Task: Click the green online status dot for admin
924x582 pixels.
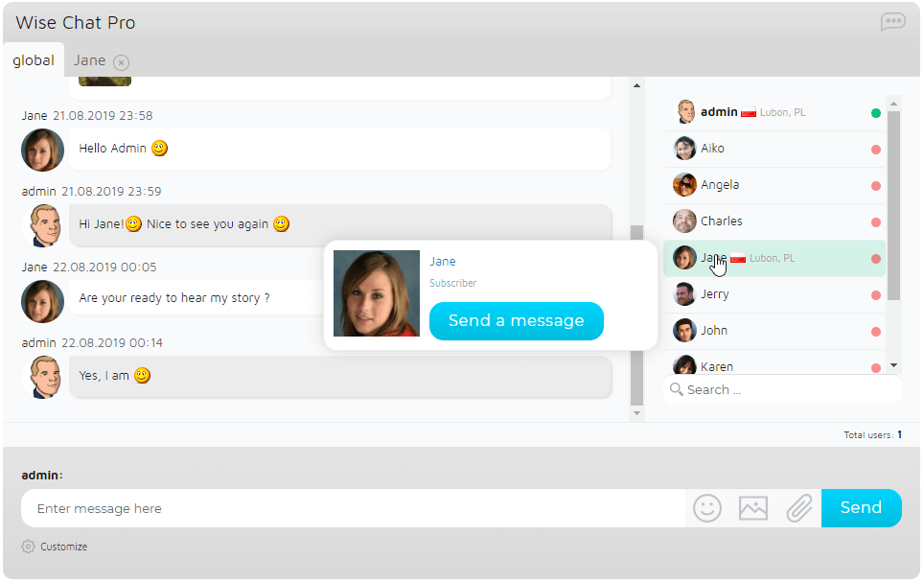Action: (x=876, y=112)
